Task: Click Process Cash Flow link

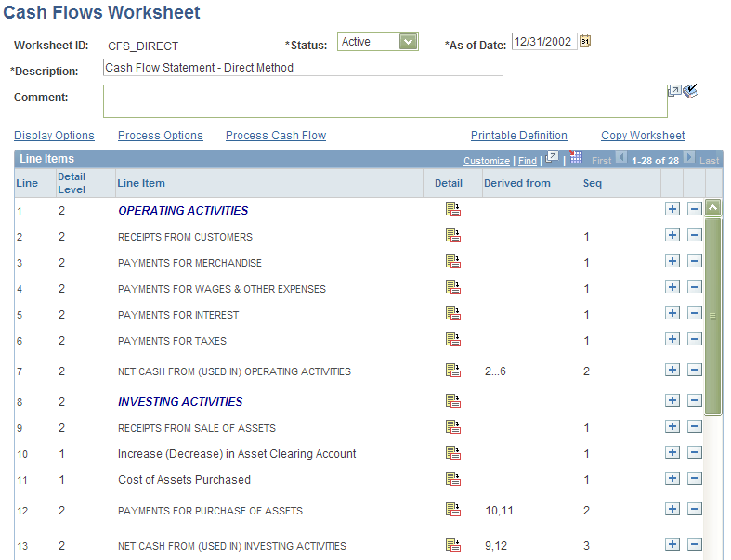Action: pos(276,136)
